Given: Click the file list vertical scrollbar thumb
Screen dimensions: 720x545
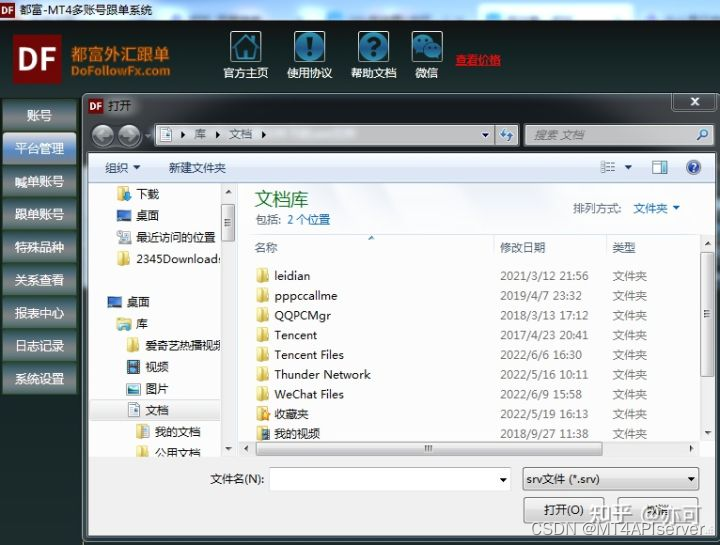Looking at the screenshot, I should [x=707, y=314].
